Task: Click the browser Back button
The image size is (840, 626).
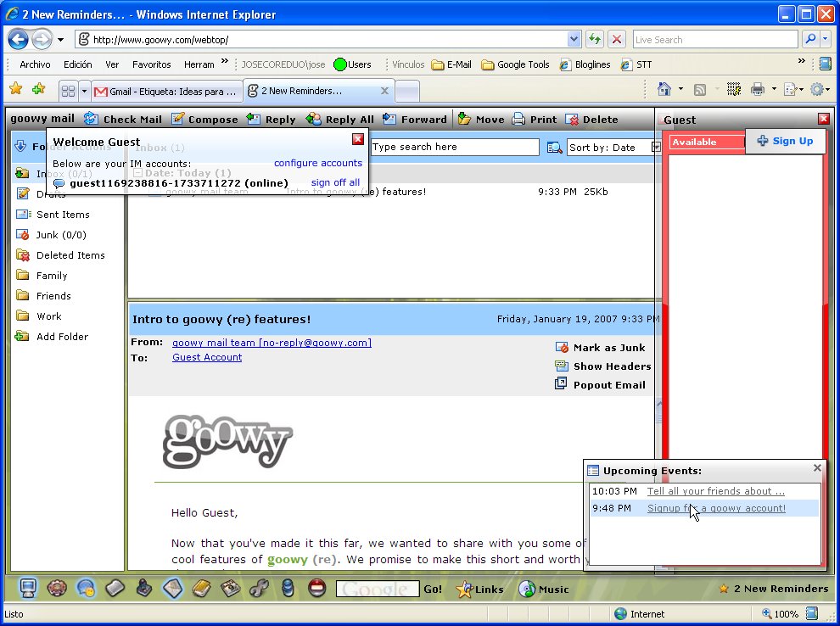Action: coord(18,39)
